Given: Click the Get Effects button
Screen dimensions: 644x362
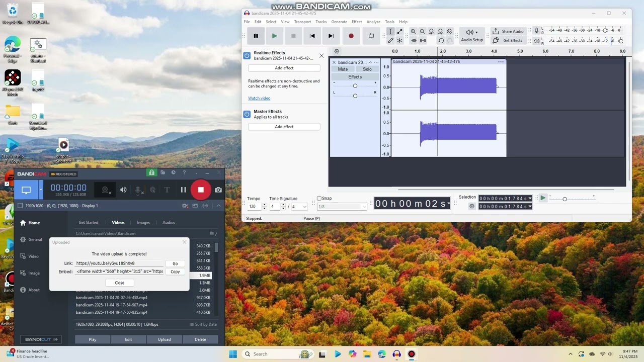Looking at the screenshot, I should coord(508,40).
